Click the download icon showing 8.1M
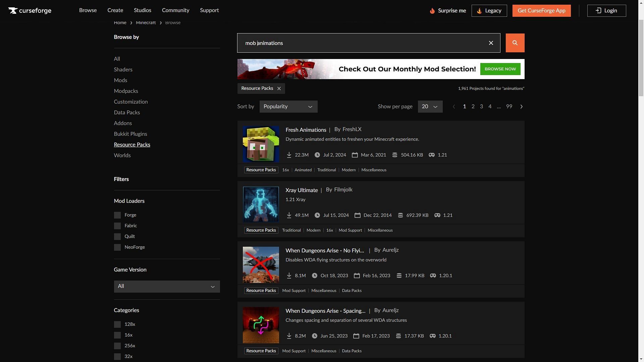644x362 pixels. point(289,276)
